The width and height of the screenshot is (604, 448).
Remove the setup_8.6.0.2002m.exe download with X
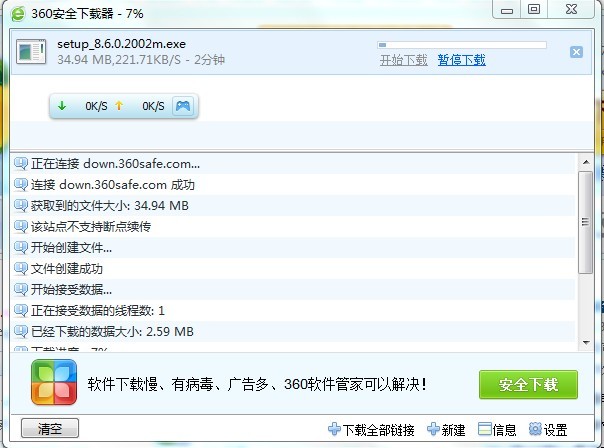click(576, 52)
